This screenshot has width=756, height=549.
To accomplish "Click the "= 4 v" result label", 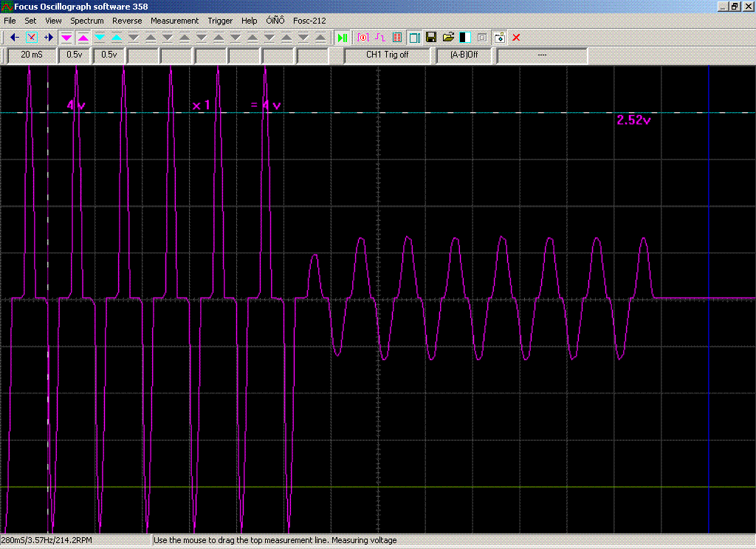I will [266, 106].
